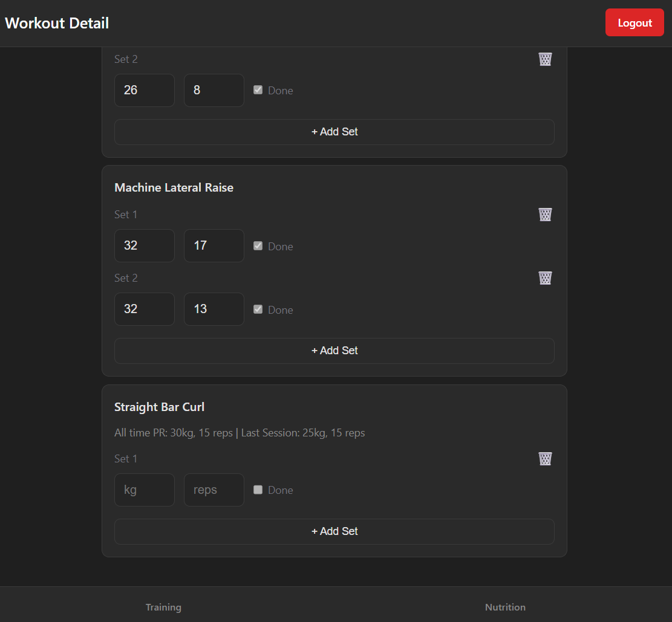This screenshot has height=622, width=672.
Task: Delete Set 1 of Machine Lateral Raise
Action: [545, 215]
